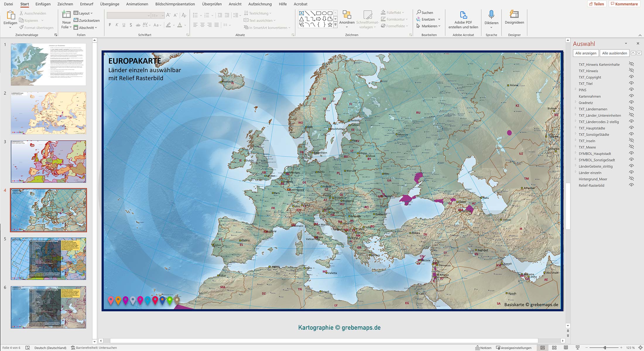This screenshot has height=351, width=644.
Task: Click Adobe PDF erstellen und teilen
Action: 463,19
